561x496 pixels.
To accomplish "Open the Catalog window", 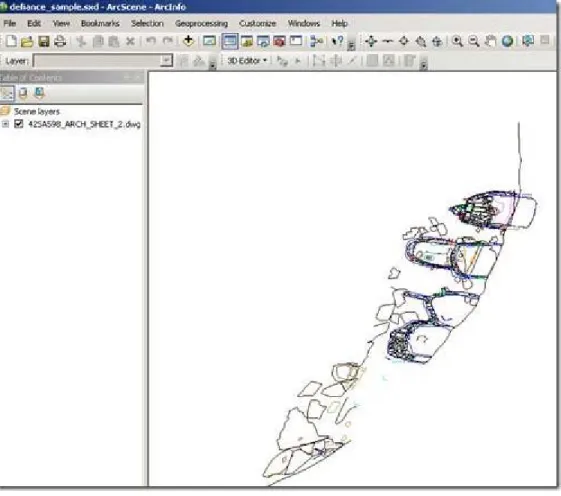I will pos(247,42).
